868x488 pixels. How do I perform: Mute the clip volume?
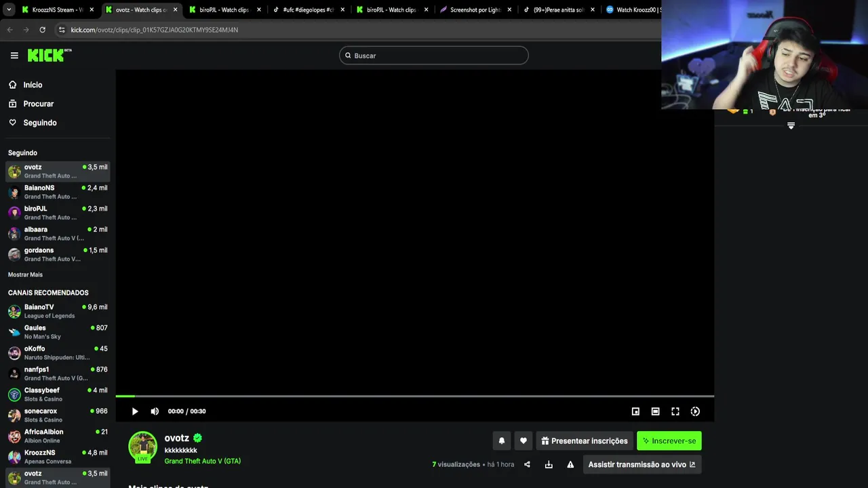coord(155,411)
